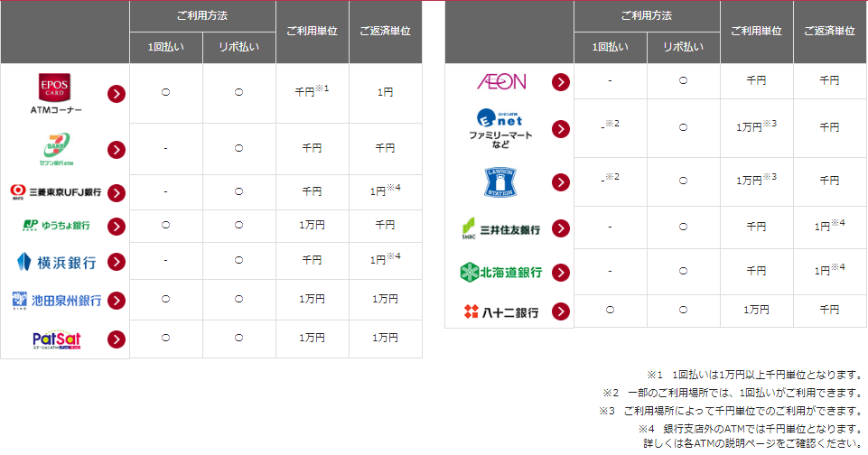This screenshot has width=868, height=455.
Task: Open the red arrow next to 三井住友銀行
Action: [561, 228]
